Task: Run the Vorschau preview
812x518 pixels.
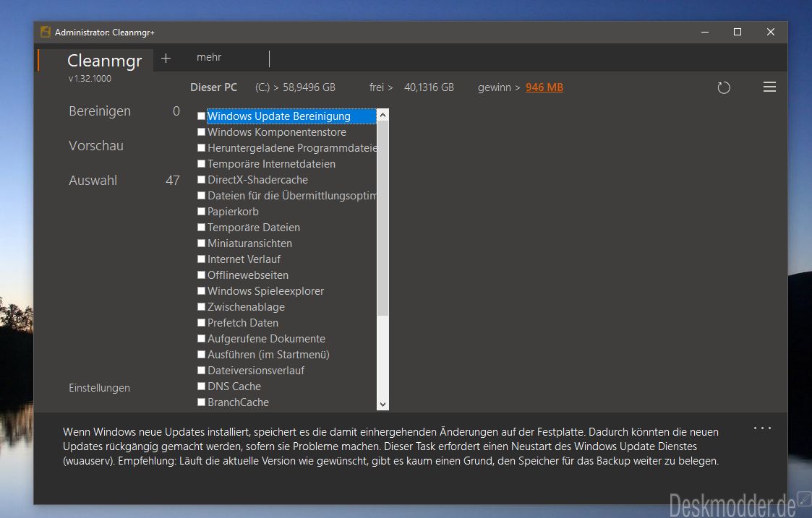Action: point(95,146)
